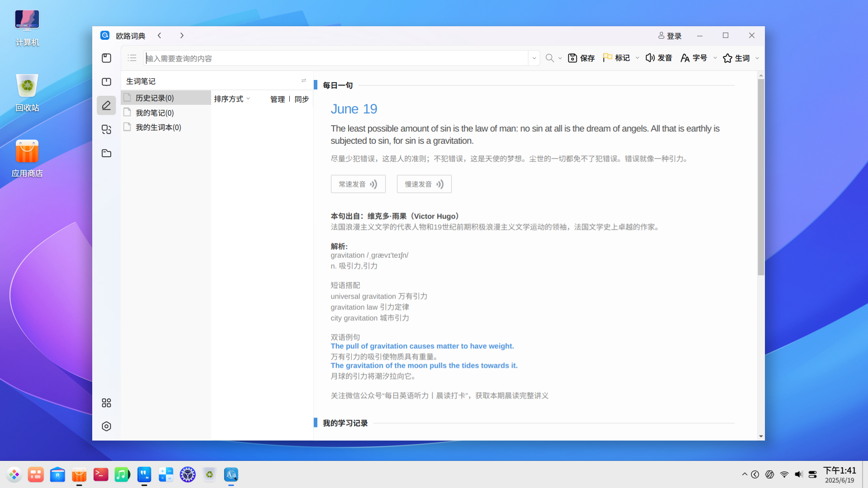Click the scroll-down arrow of the content scrollbar
The width and height of the screenshot is (868, 488).
(761, 436)
